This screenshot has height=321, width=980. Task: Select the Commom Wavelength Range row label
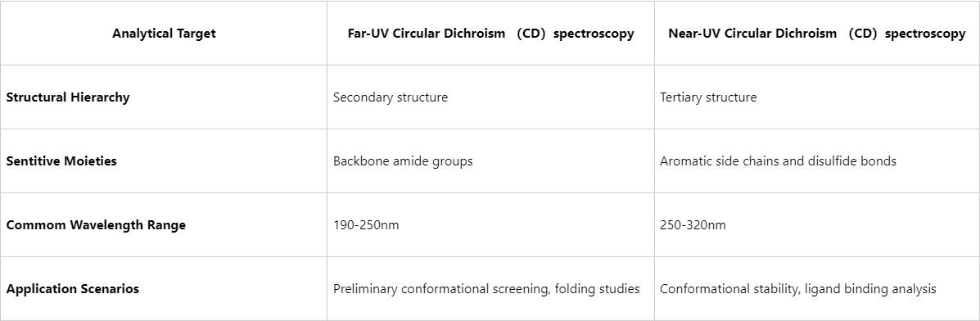pos(96,224)
